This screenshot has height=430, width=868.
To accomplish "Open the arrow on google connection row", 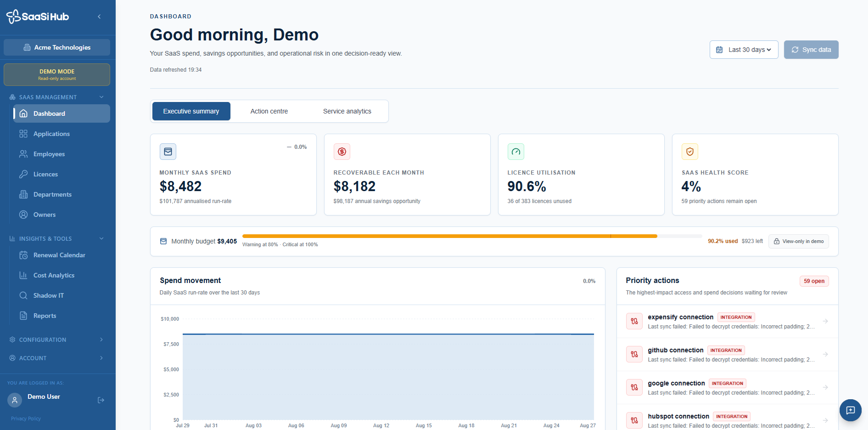I will click(825, 387).
